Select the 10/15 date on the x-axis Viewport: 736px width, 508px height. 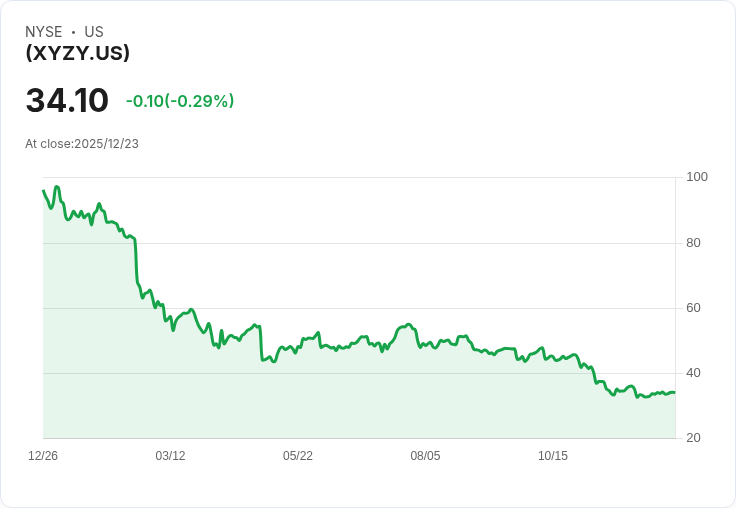coord(553,456)
